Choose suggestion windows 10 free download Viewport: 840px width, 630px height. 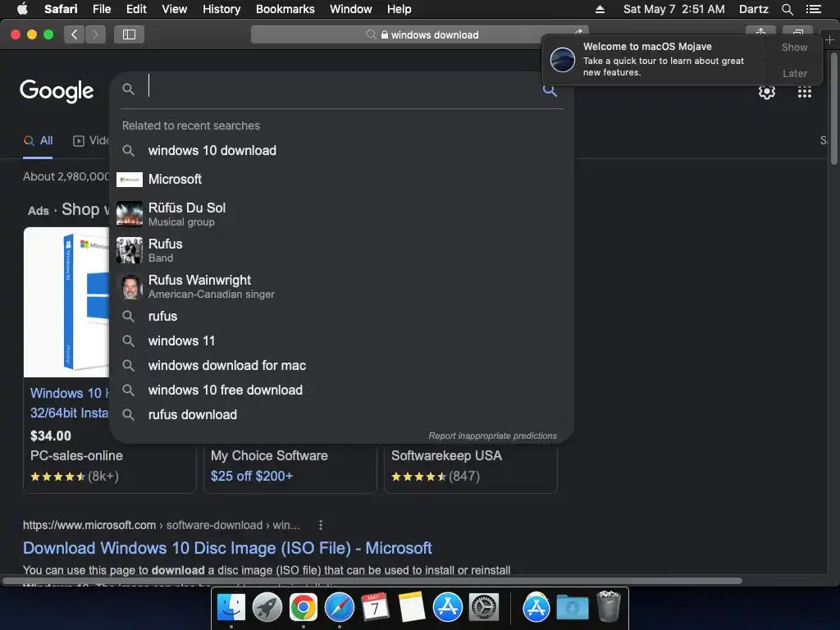point(341,390)
